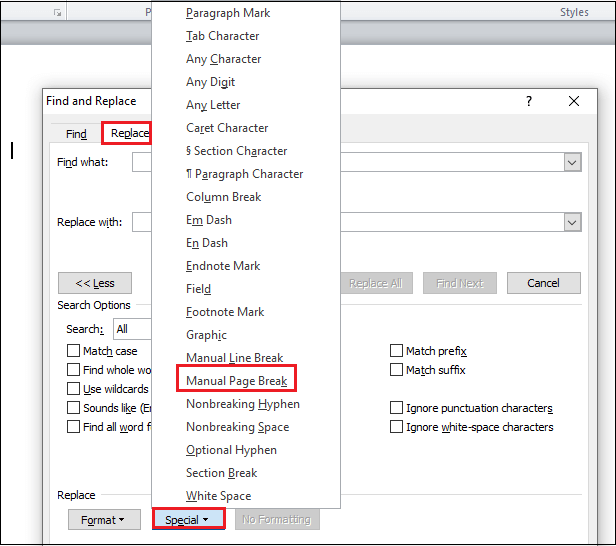Collapse options with Less button
This screenshot has width=616, height=546.
95,283
